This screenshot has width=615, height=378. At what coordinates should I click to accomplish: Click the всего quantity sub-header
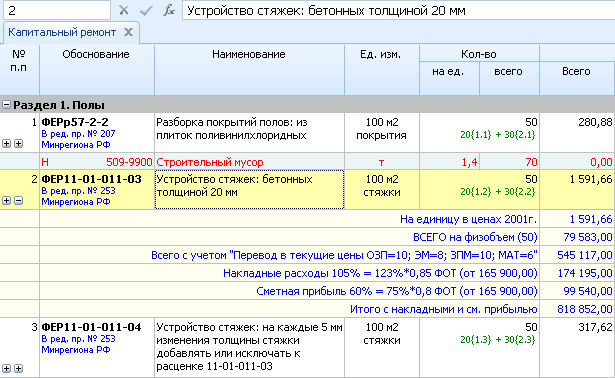point(509,78)
